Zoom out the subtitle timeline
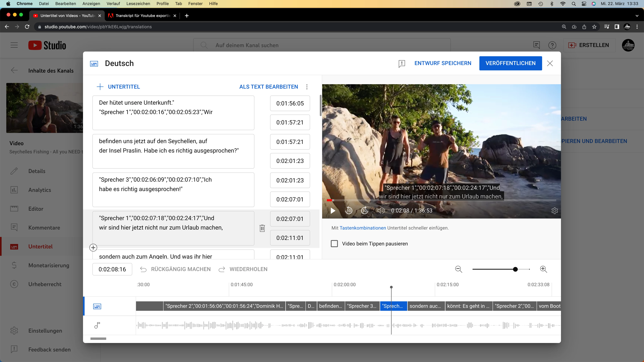 point(458,269)
